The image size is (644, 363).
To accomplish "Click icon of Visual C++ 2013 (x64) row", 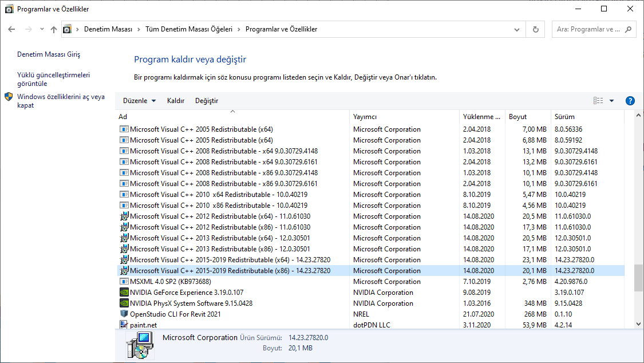I will [124, 238].
